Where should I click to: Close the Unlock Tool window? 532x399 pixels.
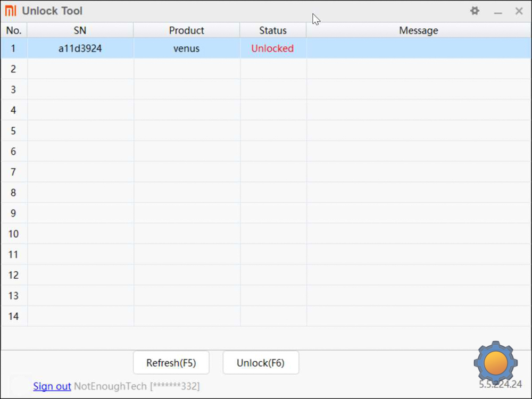click(x=519, y=11)
